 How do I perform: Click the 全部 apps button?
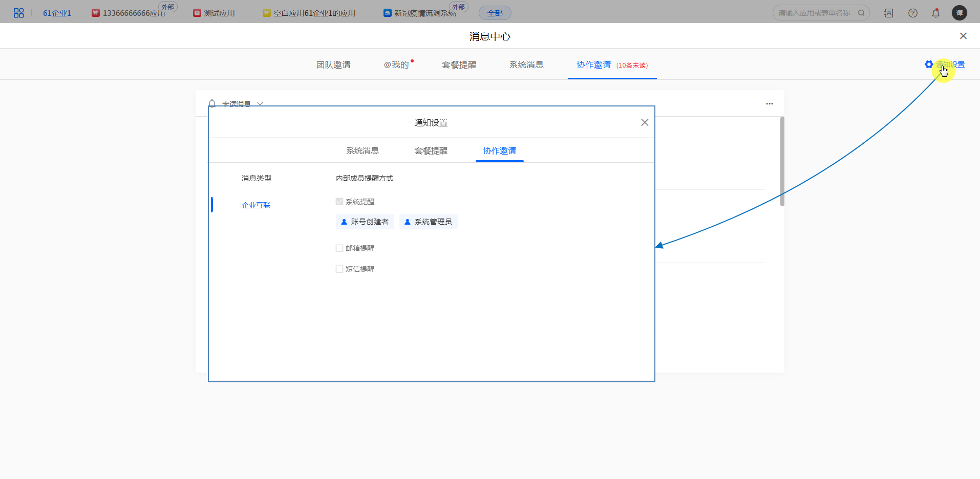495,13
